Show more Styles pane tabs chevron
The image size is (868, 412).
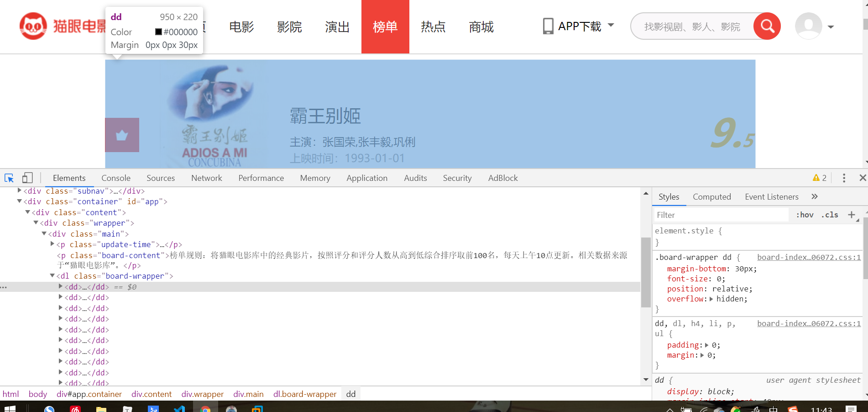815,196
